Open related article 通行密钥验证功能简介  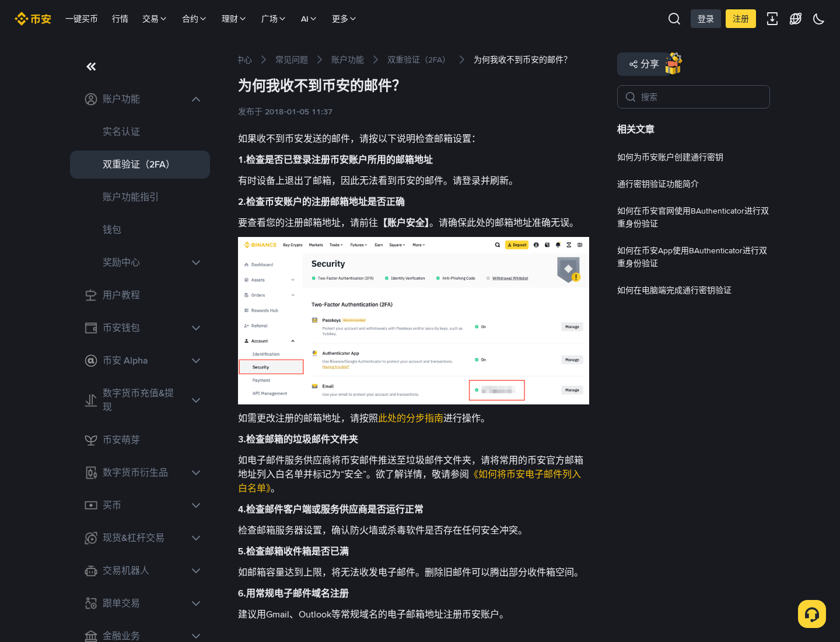(x=658, y=184)
